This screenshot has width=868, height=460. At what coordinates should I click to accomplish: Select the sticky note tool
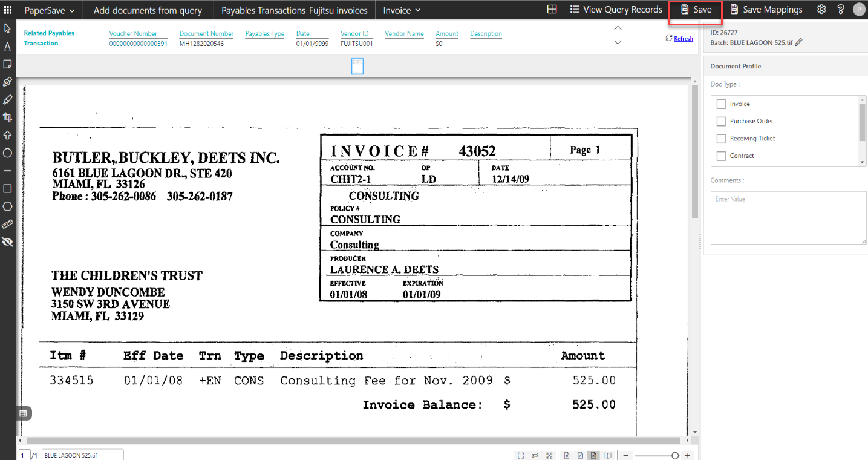7,64
